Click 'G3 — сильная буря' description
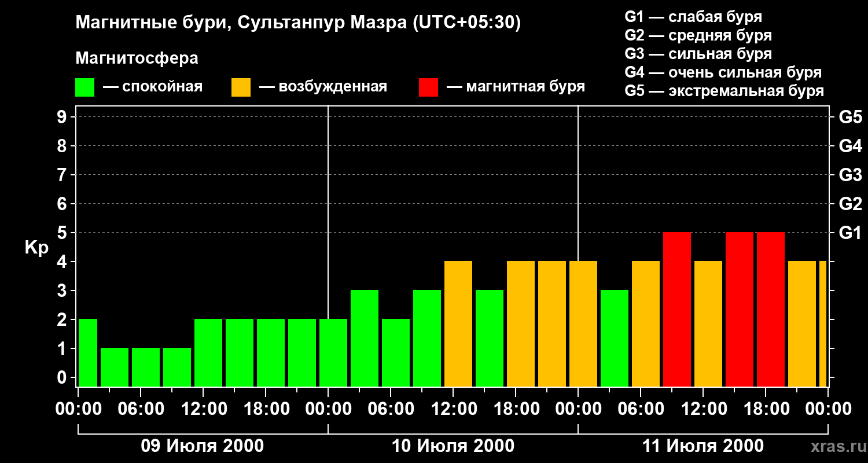This screenshot has height=463, width=868. click(x=698, y=54)
